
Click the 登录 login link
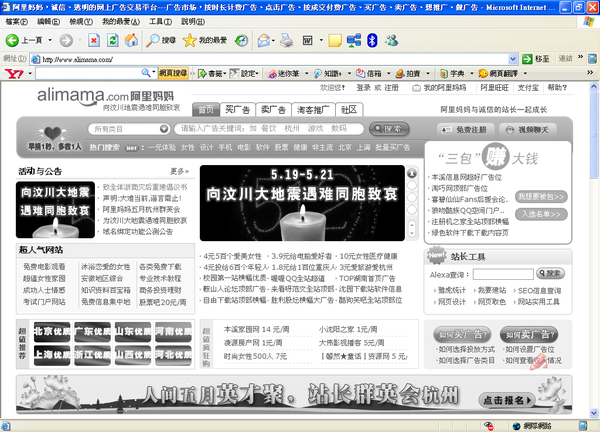(x=363, y=88)
